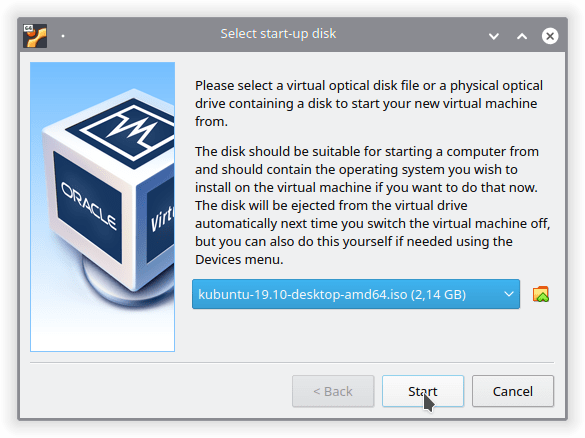The image size is (585, 438).
Task: Close the Select start-up disk dialog
Action: (x=550, y=36)
